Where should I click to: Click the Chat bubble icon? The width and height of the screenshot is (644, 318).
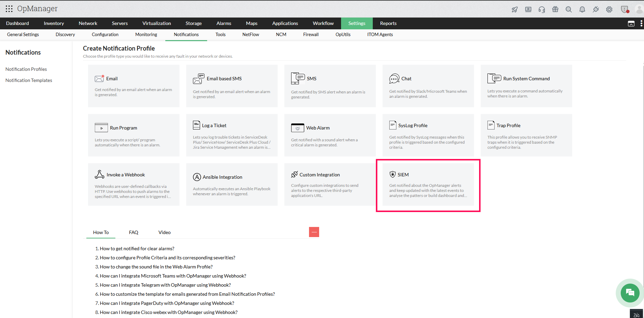coord(394,79)
